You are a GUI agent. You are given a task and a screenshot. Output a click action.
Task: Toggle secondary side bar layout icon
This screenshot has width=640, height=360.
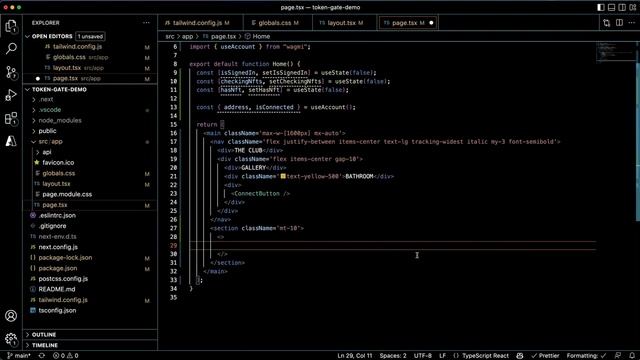(622, 7)
